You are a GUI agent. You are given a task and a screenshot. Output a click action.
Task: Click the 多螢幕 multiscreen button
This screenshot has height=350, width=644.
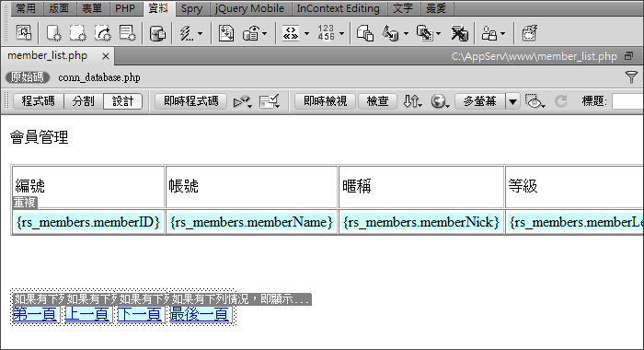pyautogui.click(x=480, y=101)
